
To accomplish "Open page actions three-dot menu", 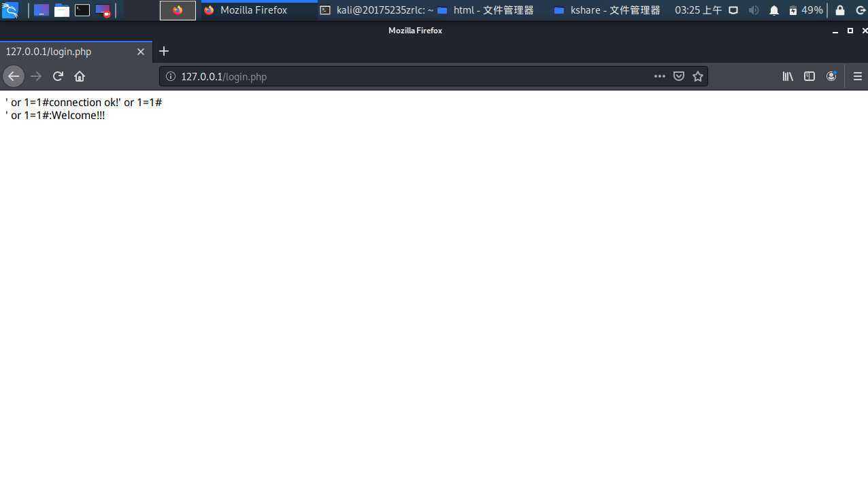I will pos(659,76).
